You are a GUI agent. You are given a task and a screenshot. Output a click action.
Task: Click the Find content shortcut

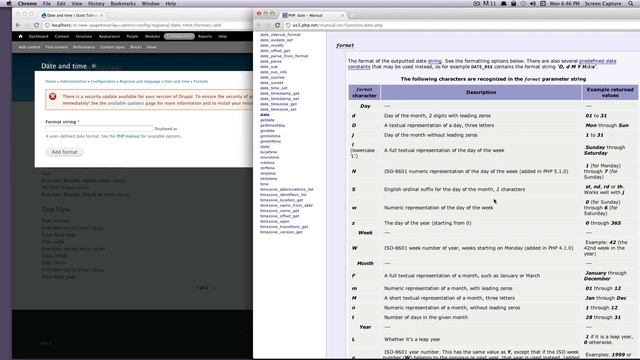[57, 47]
